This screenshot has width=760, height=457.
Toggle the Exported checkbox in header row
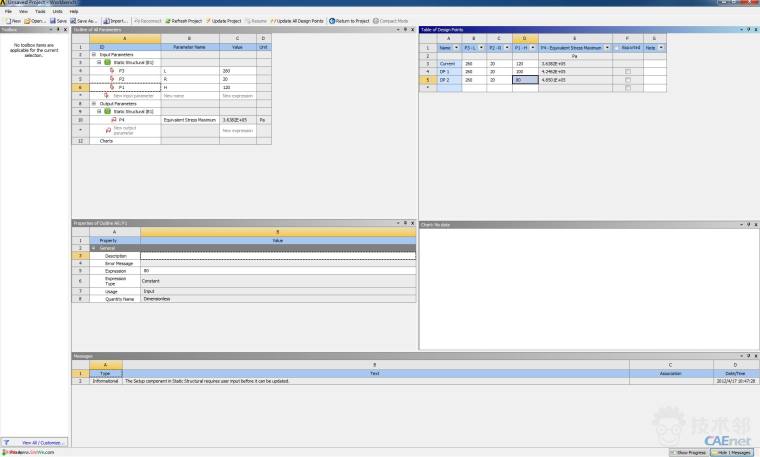pos(618,47)
